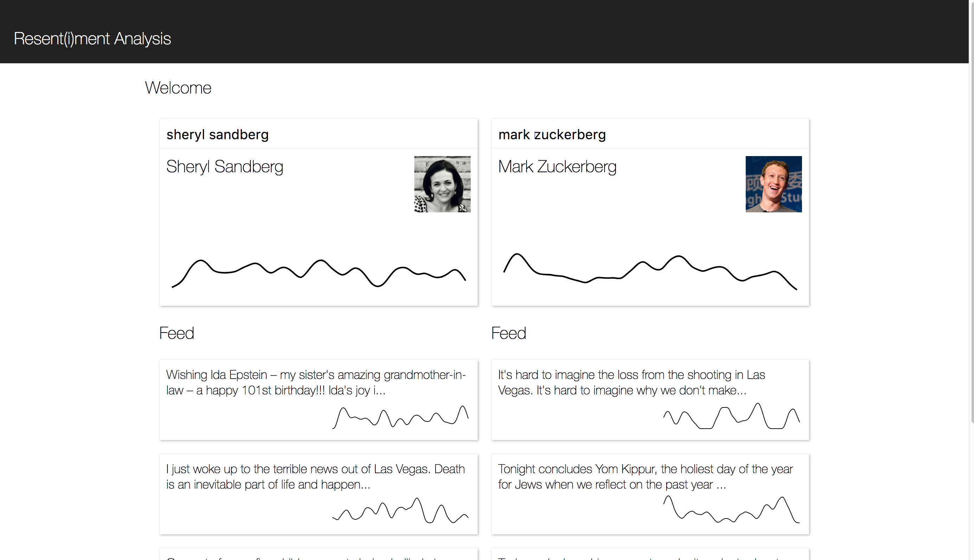Click sparkline on Ida Epstein birthday post
Image resolution: width=974 pixels, height=560 pixels.
click(x=400, y=417)
